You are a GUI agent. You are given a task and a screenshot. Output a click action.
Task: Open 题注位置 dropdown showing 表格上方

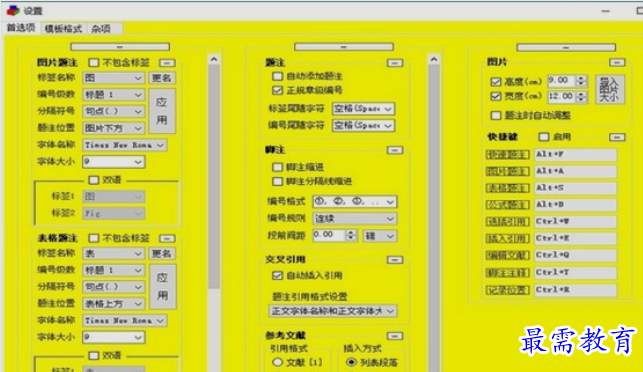point(114,304)
